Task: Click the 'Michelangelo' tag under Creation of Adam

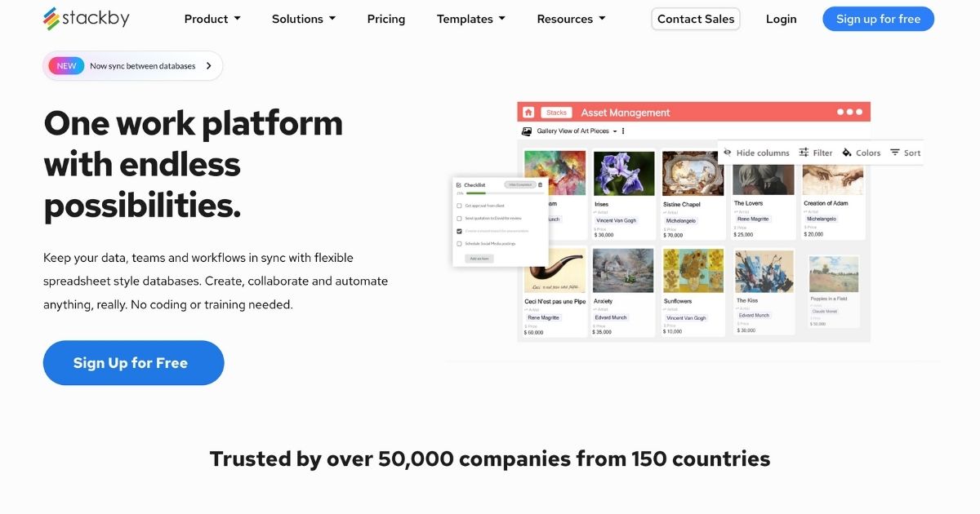Action: click(822, 219)
